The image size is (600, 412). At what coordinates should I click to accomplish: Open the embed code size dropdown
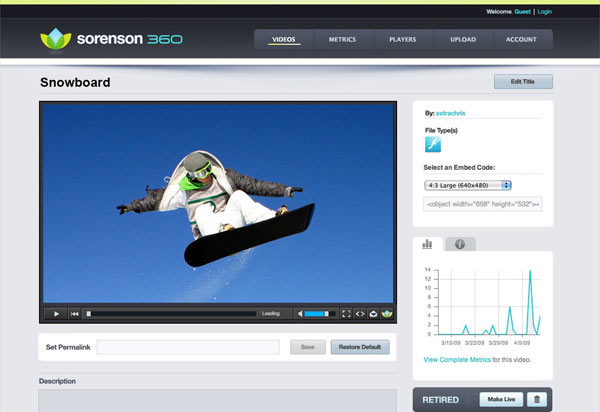pos(467,185)
